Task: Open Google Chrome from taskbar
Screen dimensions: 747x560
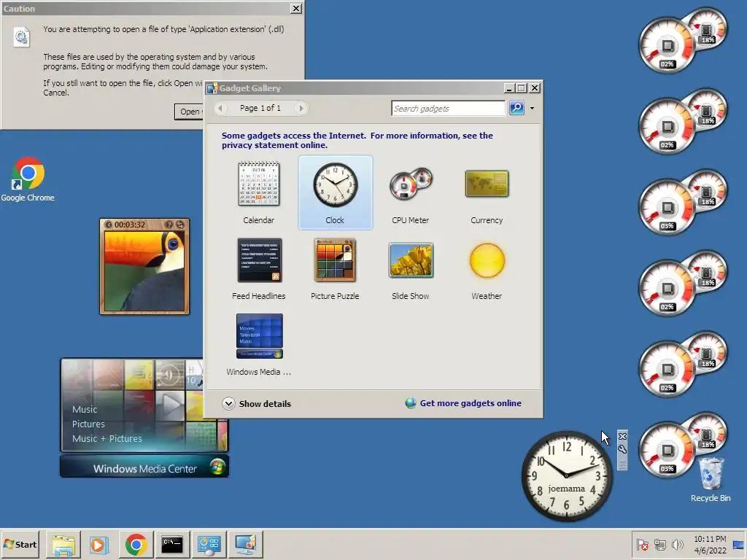Action: coord(136,545)
